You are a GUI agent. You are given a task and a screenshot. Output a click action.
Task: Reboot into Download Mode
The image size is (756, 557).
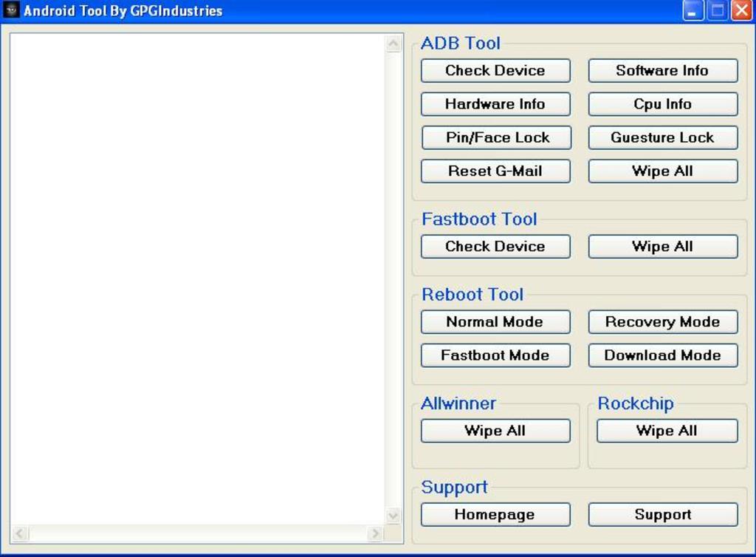click(x=663, y=355)
